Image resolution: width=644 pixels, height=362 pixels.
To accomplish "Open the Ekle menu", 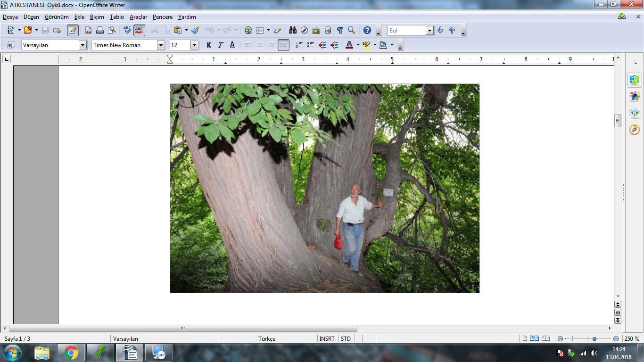I will pos(80,16).
